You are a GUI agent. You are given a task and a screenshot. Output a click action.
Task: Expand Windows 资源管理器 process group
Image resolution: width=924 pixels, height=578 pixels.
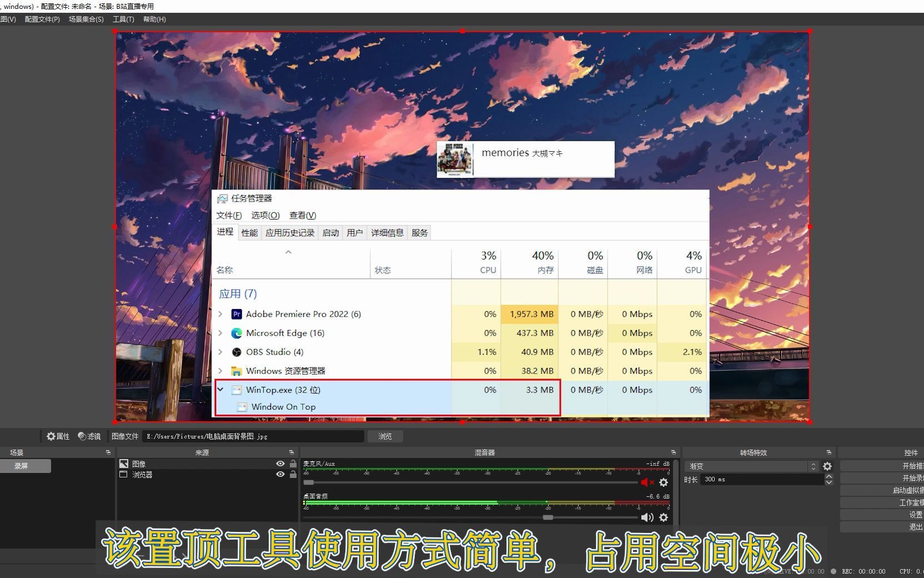(x=220, y=371)
